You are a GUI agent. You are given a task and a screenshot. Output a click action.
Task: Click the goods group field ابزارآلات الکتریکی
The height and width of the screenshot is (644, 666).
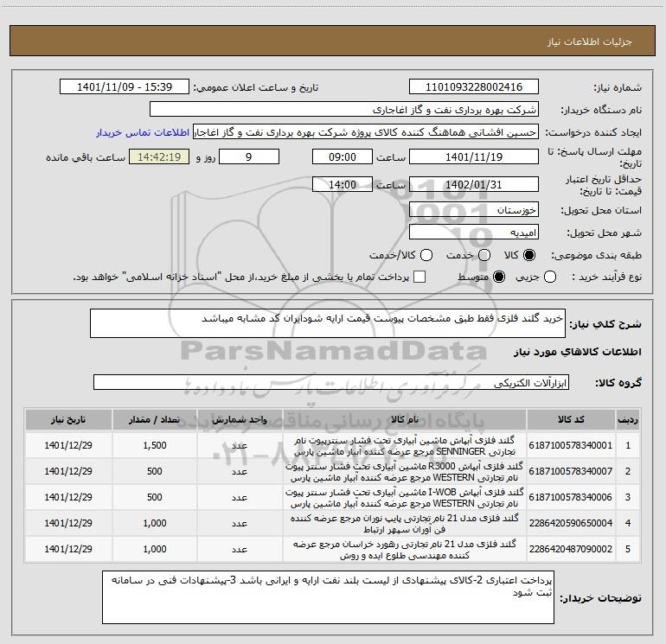pyautogui.click(x=331, y=382)
